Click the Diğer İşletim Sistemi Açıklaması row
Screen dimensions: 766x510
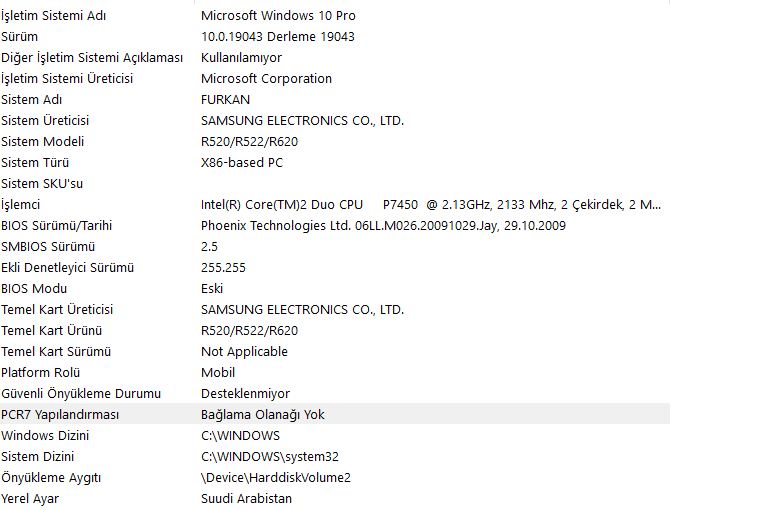335,58
